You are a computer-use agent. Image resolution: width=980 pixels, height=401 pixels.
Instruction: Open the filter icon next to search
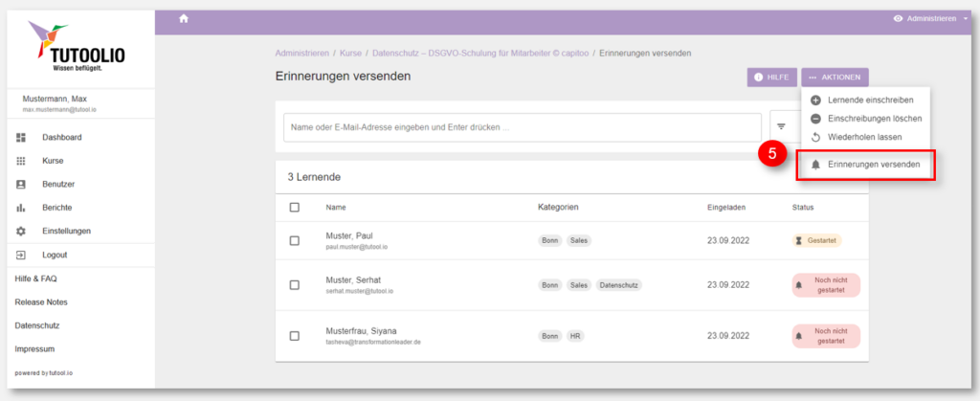(781, 126)
